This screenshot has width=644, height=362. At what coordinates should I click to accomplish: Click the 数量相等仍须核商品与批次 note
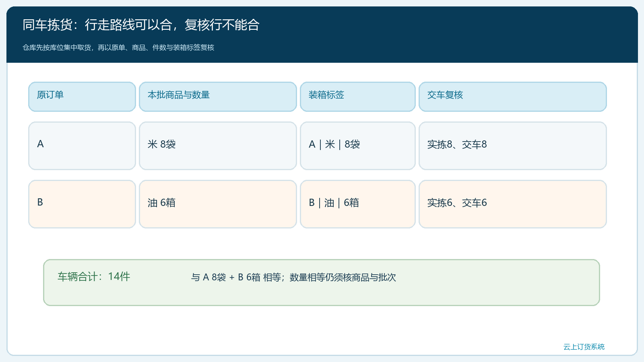(x=343, y=278)
